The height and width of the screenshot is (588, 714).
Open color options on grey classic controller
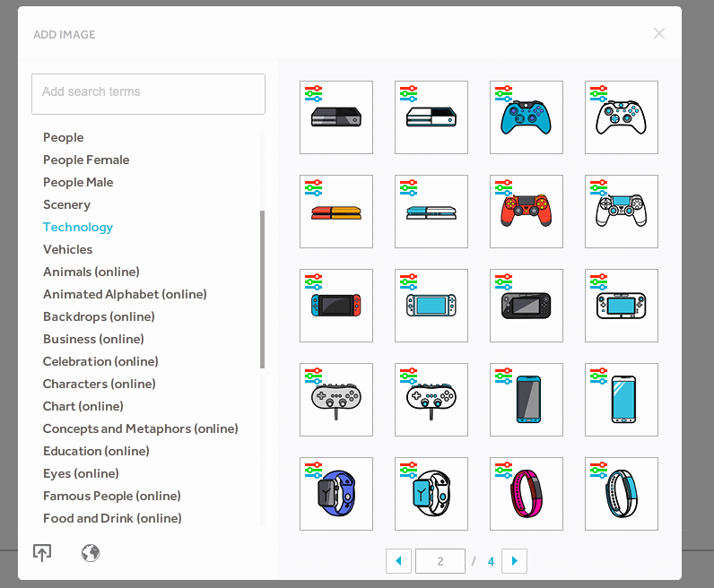pyautogui.click(x=313, y=376)
